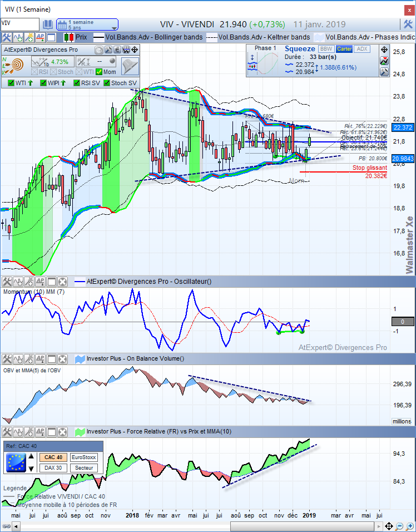Viewport: 416px width, 532px height.
Task: Click the euro icon in Divergences Pro
Action: coord(117,50)
